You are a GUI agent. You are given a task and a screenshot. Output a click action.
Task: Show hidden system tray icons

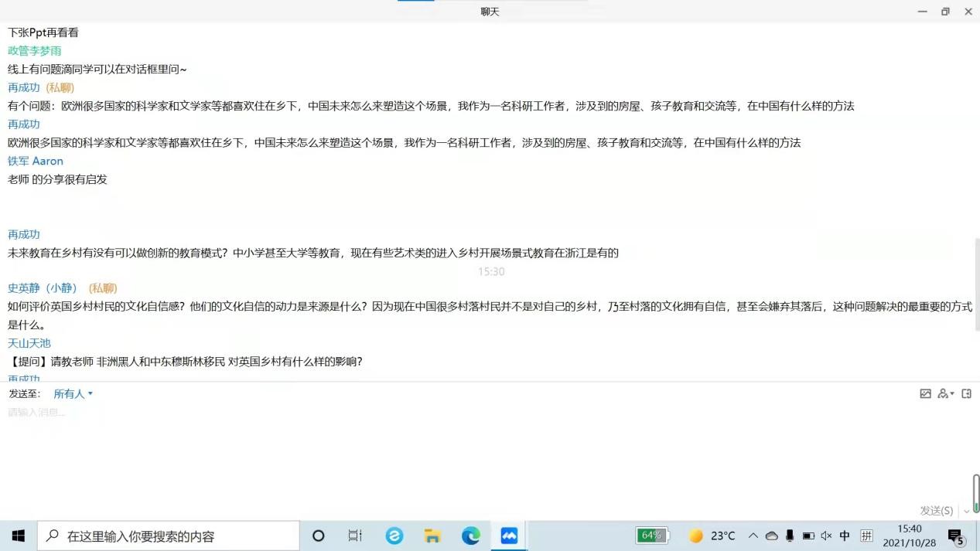click(x=753, y=536)
